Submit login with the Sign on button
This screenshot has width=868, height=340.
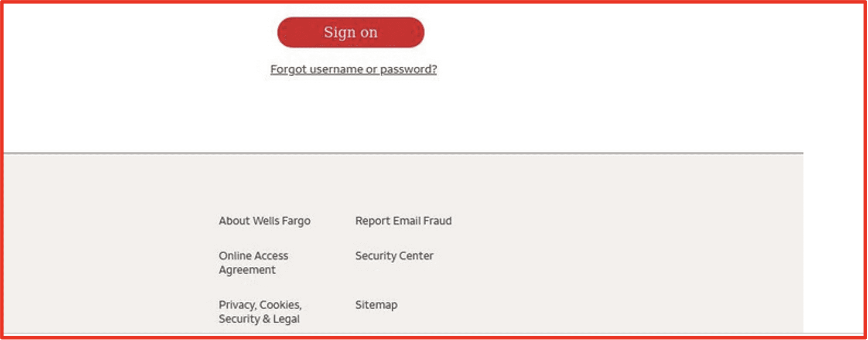[x=351, y=32]
